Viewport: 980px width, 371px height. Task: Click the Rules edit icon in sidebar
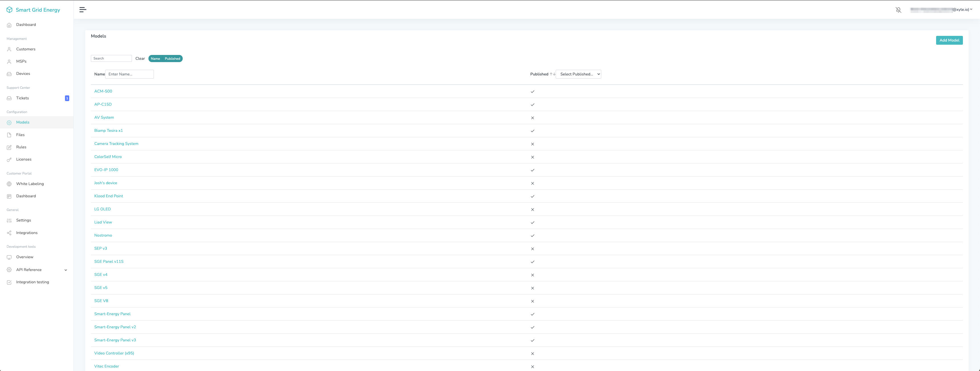pyautogui.click(x=9, y=147)
